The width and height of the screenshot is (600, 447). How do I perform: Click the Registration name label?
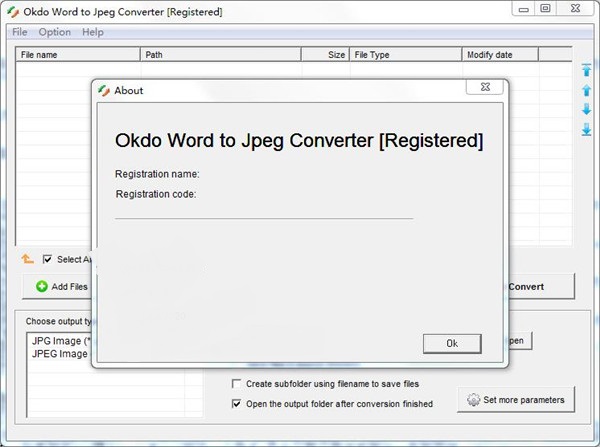157,174
